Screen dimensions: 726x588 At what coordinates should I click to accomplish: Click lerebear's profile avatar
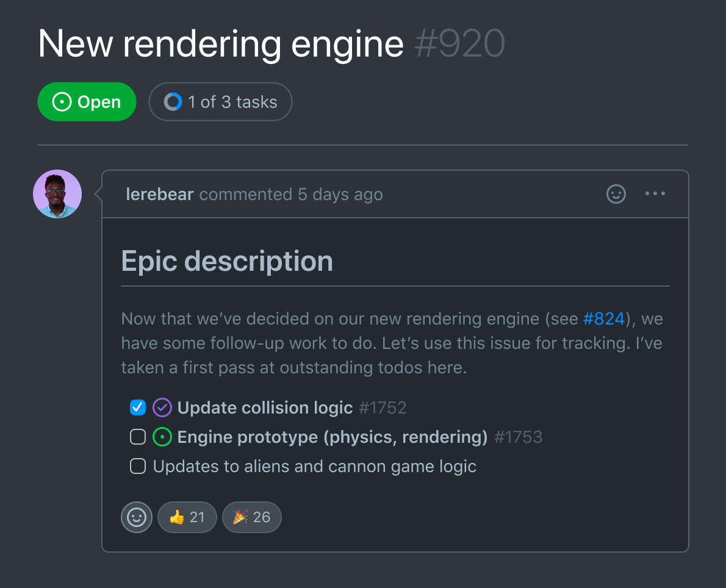pos(57,194)
